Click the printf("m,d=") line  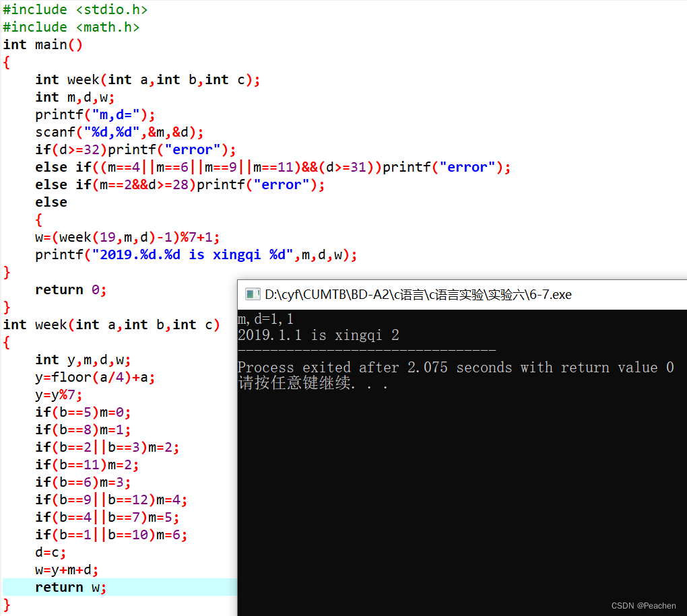[x=95, y=114]
